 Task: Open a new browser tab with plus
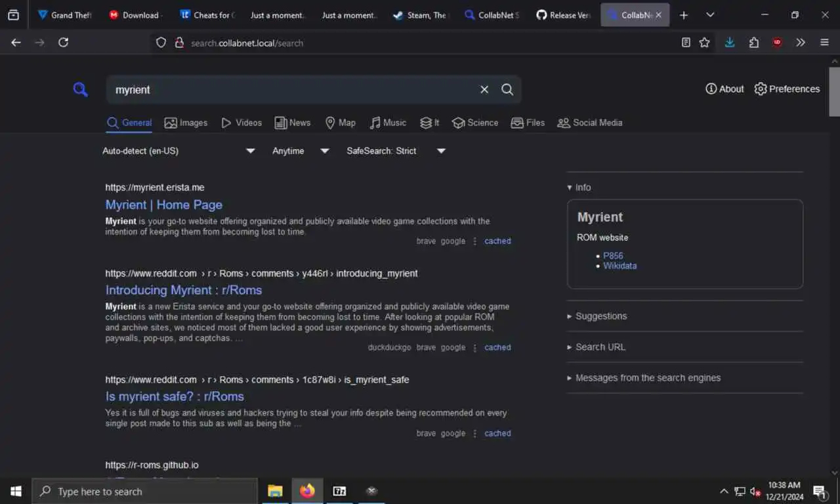pyautogui.click(x=684, y=14)
